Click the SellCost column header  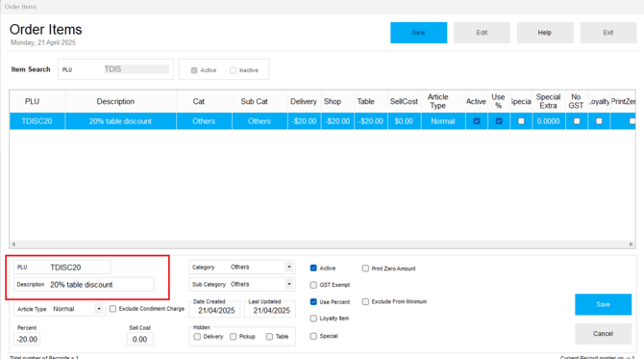tap(404, 101)
